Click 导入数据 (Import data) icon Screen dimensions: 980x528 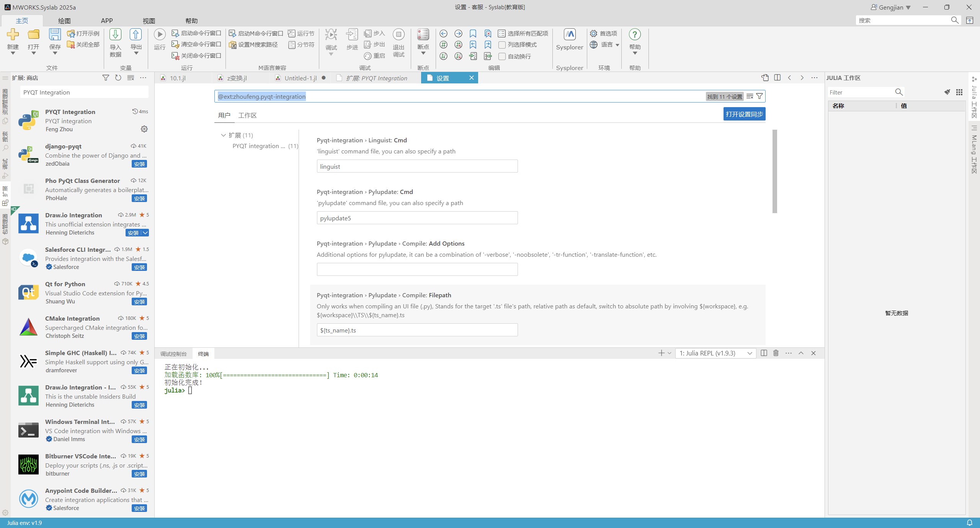pyautogui.click(x=115, y=34)
